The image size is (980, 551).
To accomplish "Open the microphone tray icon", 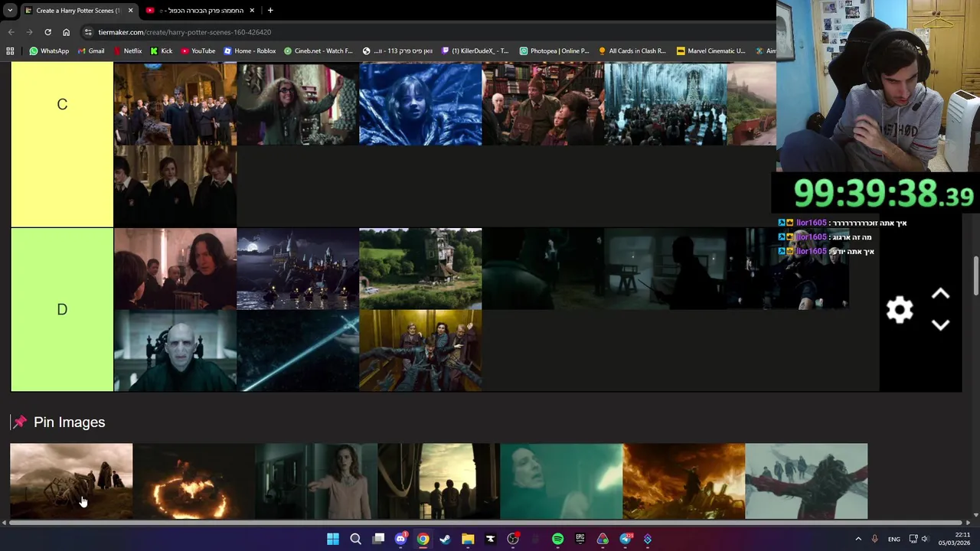I will (874, 539).
